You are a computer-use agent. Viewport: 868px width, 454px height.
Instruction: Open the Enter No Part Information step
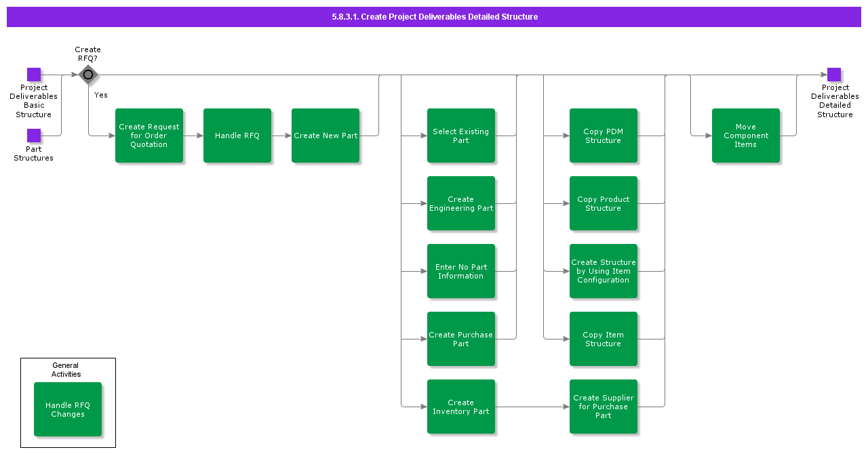[x=461, y=271]
